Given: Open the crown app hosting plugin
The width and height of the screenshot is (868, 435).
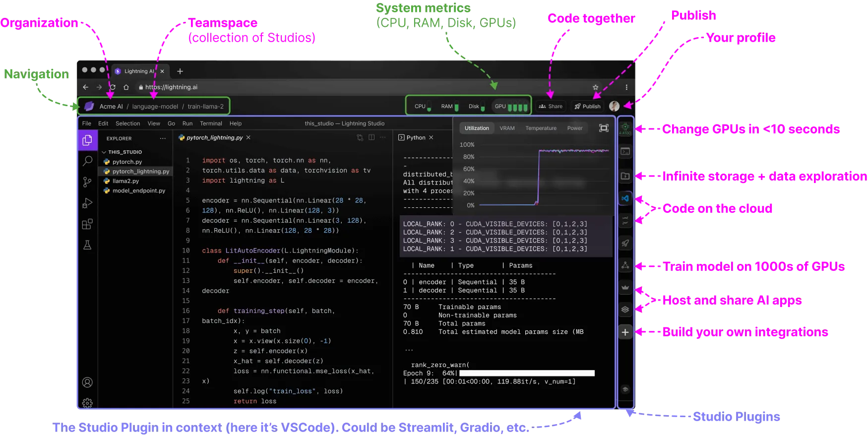Looking at the screenshot, I should [x=625, y=287].
